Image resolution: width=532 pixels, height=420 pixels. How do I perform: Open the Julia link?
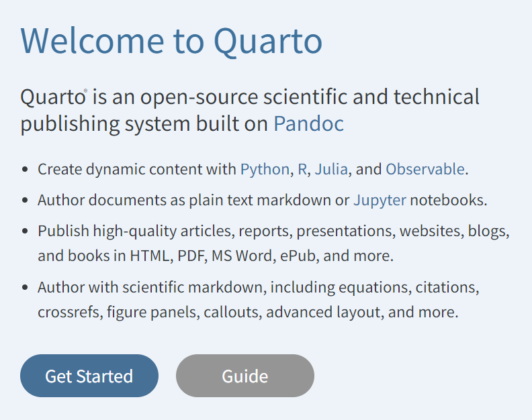point(331,169)
